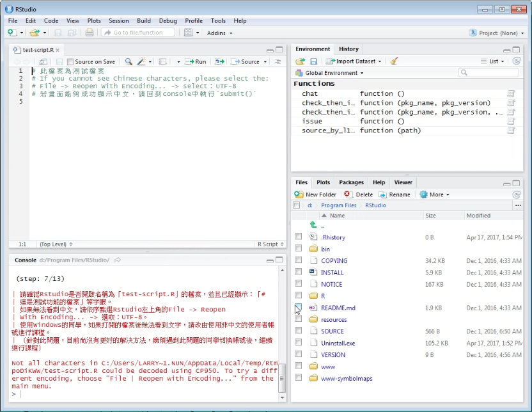Click the workspace panes grid icon
Screen dimensions: 532x412
pyautogui.click(x=188, y=33)
